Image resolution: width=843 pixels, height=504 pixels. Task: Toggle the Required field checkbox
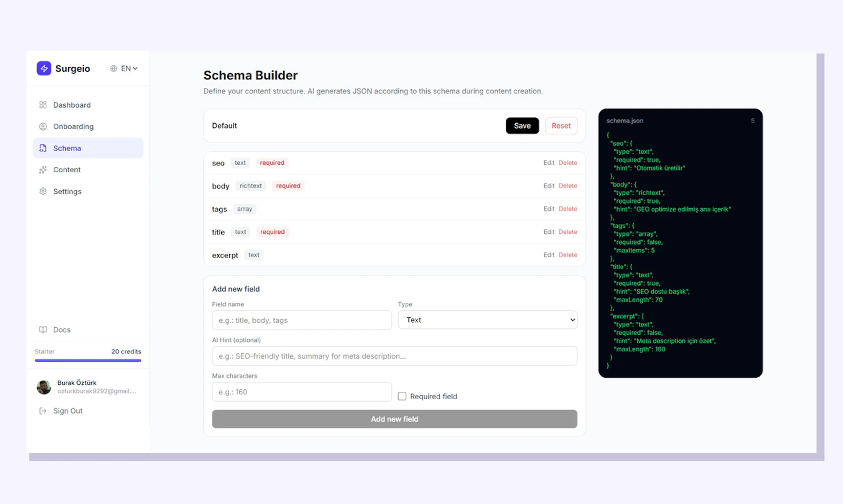pyautogui.click(x=402, y=396)
